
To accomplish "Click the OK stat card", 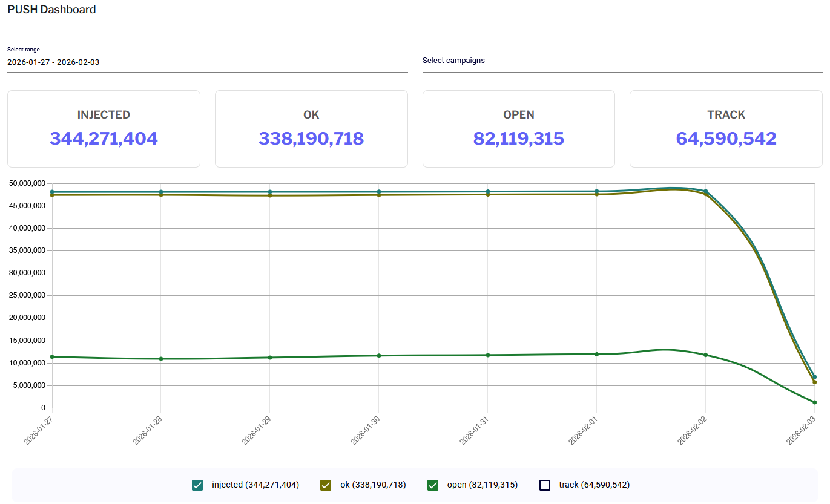I will point(311,129).
